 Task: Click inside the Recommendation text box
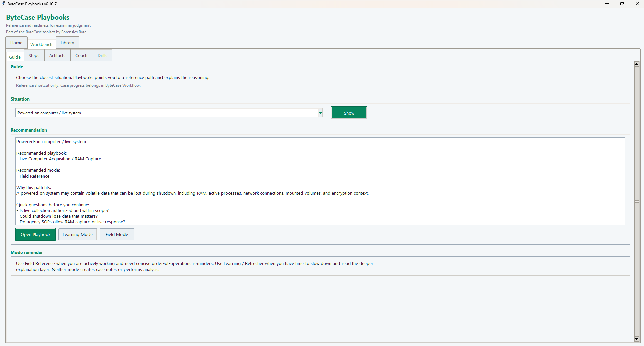coord(320,181)
